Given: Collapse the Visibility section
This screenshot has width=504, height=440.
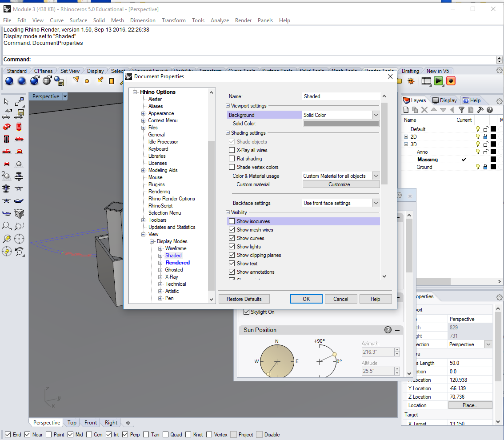Looking at the screenshot, I should [228, 212].
